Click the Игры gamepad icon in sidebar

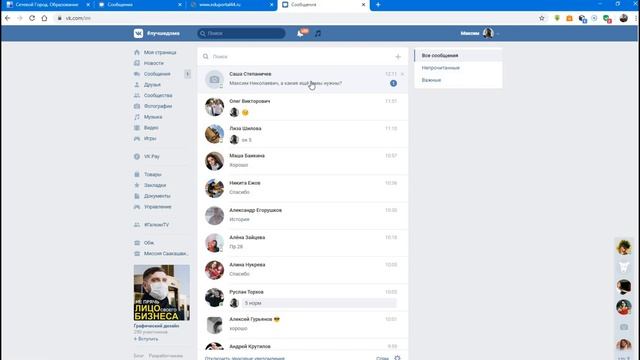coord(137,138)
